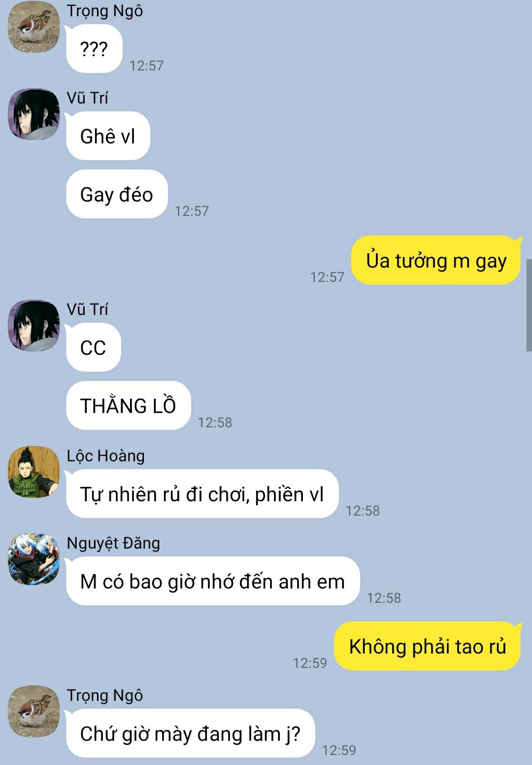532x765 pixels.
Task: Select the "CC" message bubble
Action: point(93,348)
